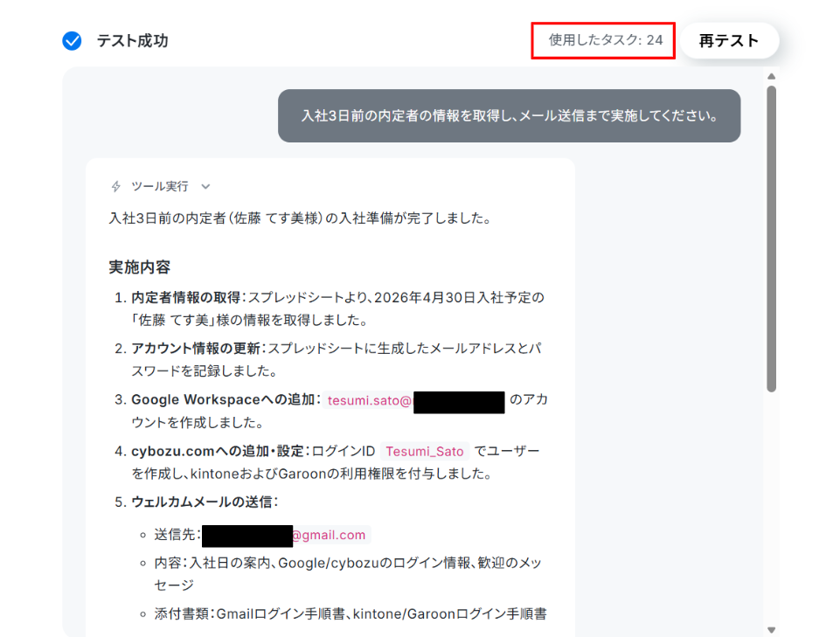
Task: Click the 再テスト button
Action: click(x=729, y=41)
